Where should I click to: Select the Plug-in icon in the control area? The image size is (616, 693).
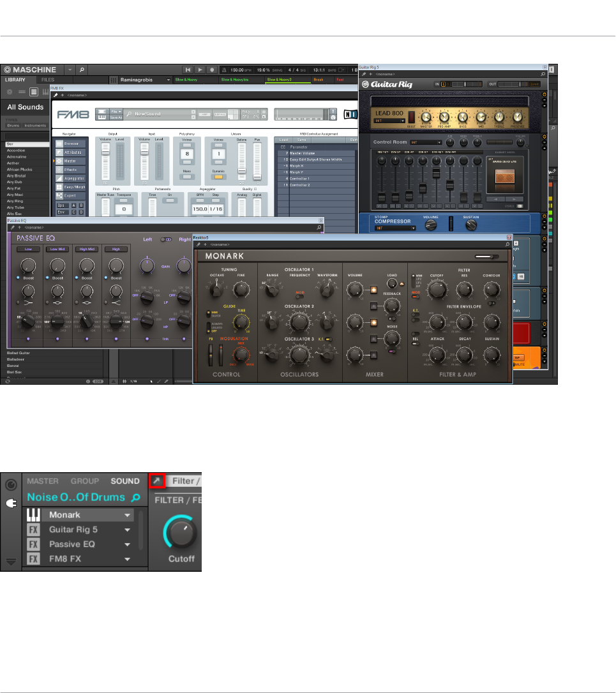(11, 502)
